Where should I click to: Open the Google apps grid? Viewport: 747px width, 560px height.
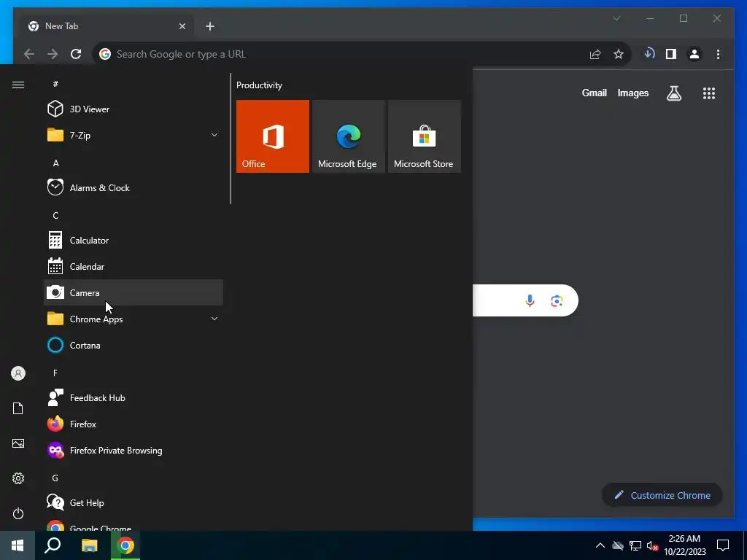[x=709, y=93]
